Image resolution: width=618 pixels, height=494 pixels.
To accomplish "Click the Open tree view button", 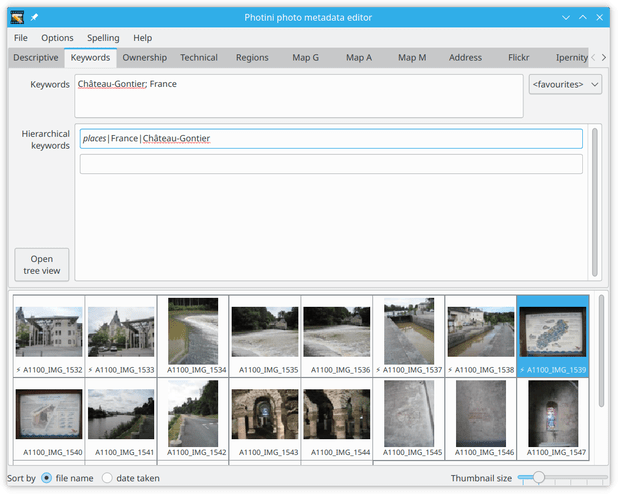I will [x=42, y=265].
